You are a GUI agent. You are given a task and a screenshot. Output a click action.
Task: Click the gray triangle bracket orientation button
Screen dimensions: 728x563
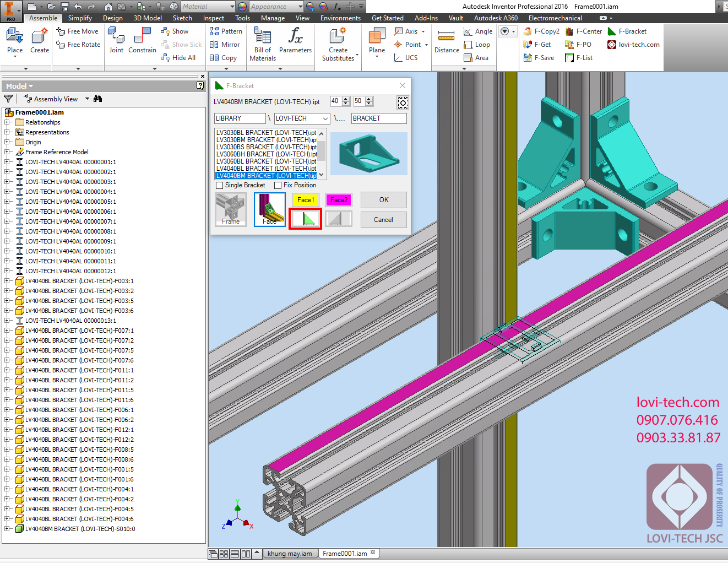click(x=338, y=219)
